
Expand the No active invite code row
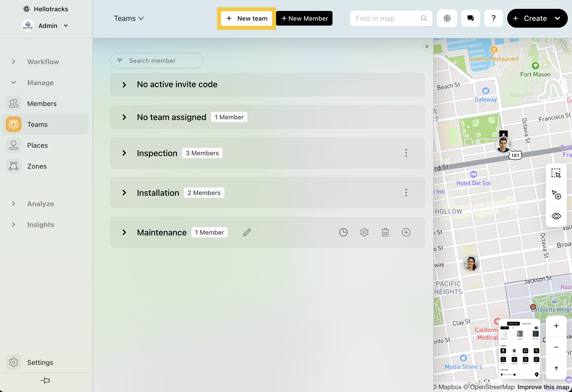click(x=124, y=85)
